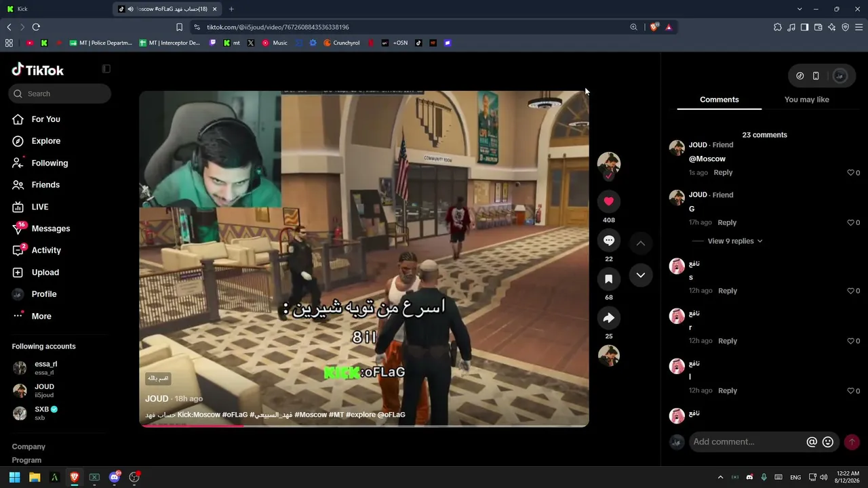Image resolution: width=868 pixels, height=488 pixels.
Task: Like the video with the heart icon
Action: pyautogui.click(x=609, y=201)
